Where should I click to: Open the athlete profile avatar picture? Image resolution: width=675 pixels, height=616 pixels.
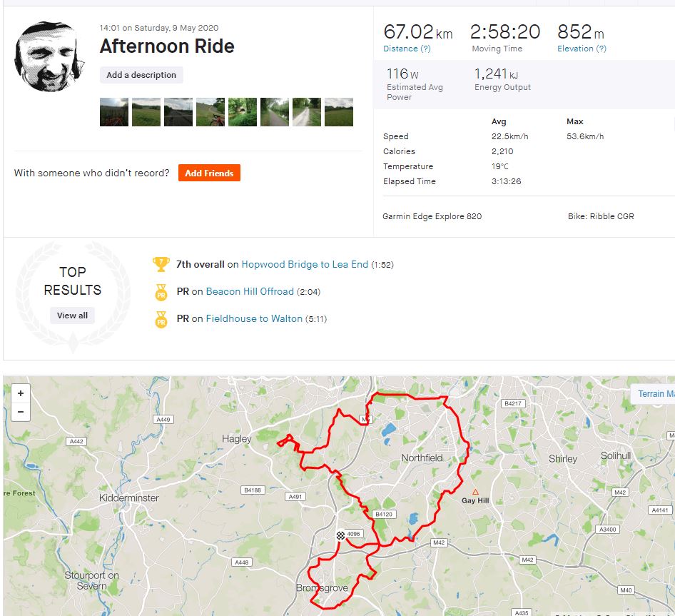[x=49, y=57]
